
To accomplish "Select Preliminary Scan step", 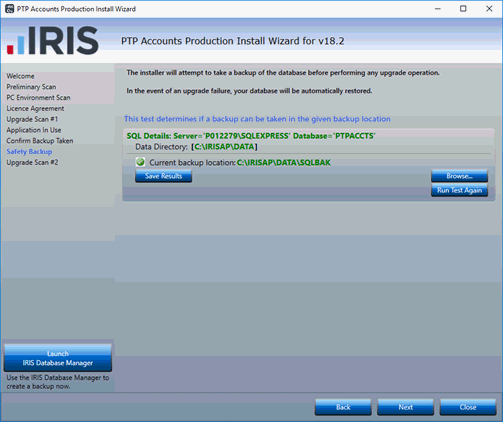I will tap(31, 87).
